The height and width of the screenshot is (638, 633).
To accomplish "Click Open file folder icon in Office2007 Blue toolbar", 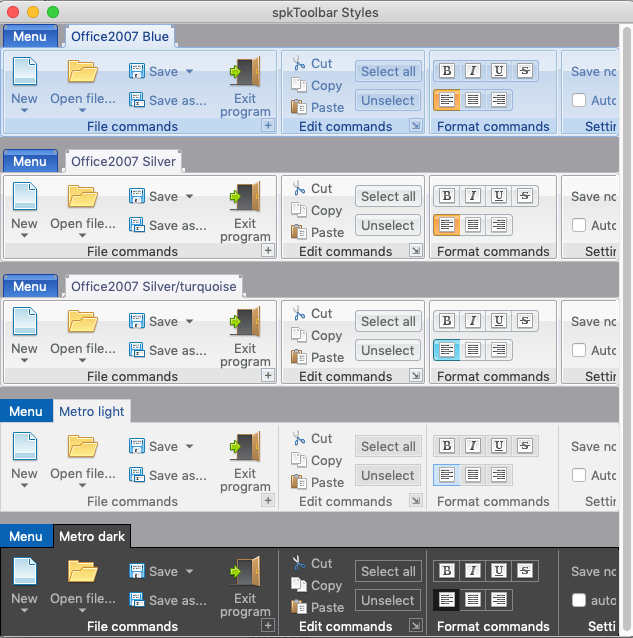I will tap(83, 71).
